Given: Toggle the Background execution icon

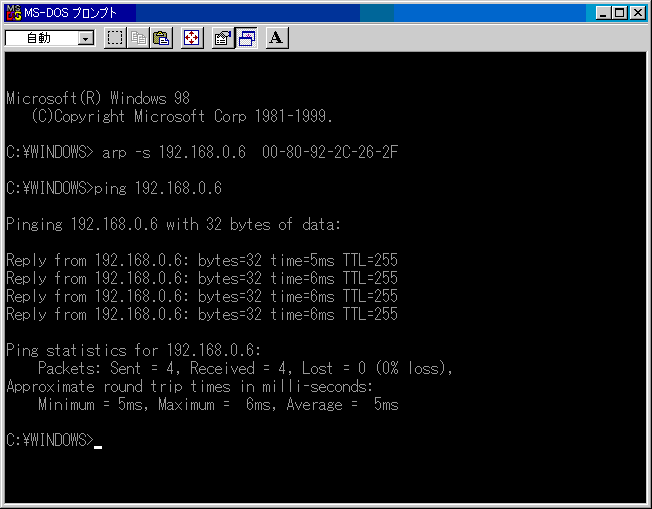Looking at the screenshot, I should (247, 38).
